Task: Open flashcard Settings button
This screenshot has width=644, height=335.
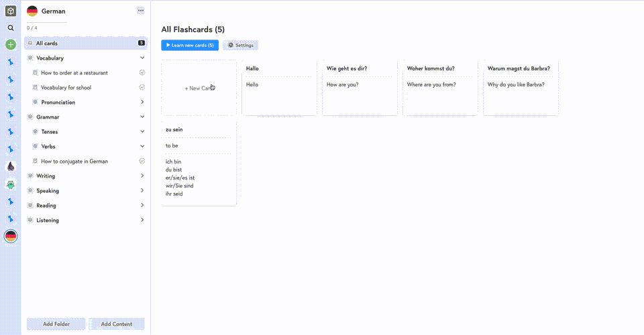Action: [x=241, y=45]
